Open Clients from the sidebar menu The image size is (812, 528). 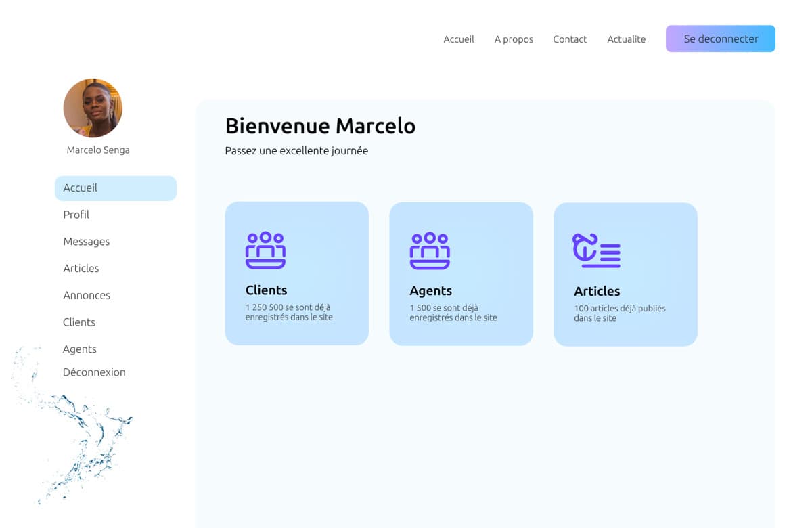pos(79,322)
